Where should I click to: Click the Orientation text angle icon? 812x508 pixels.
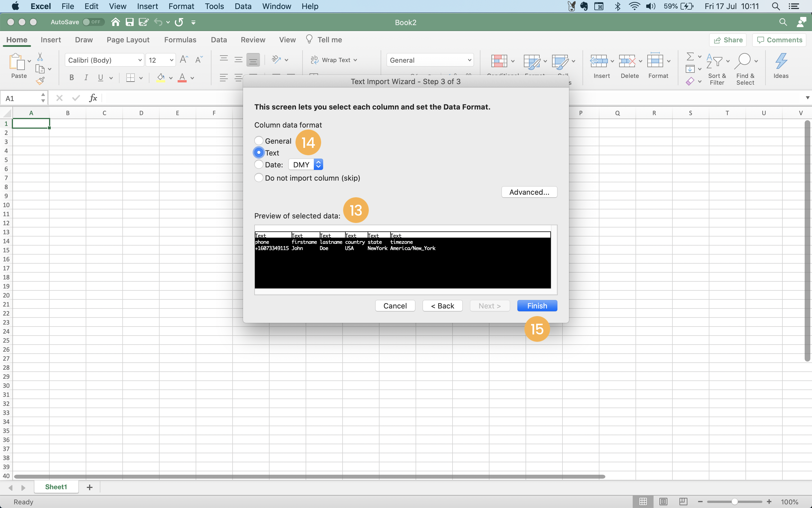click(x=276, y=60)
